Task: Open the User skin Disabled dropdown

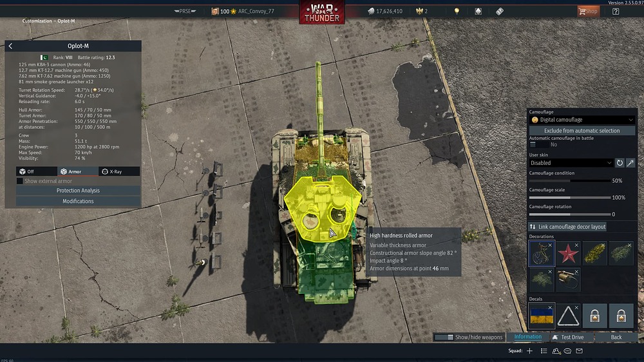Action: point(571,163)
